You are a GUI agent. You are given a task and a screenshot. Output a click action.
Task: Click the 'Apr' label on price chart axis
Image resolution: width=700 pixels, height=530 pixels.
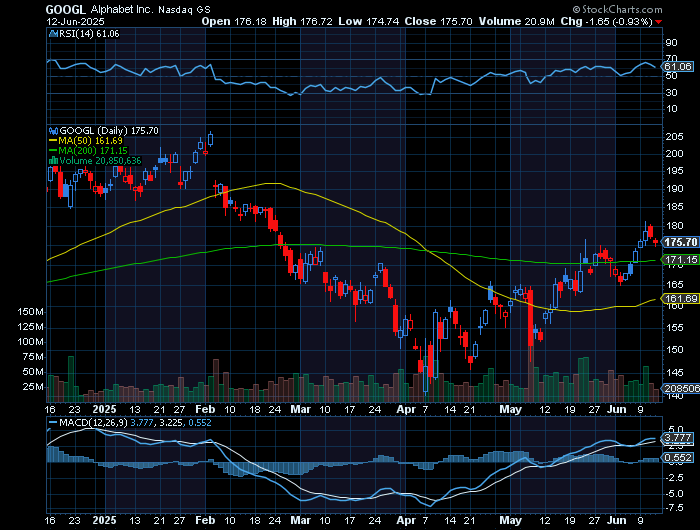406,409
